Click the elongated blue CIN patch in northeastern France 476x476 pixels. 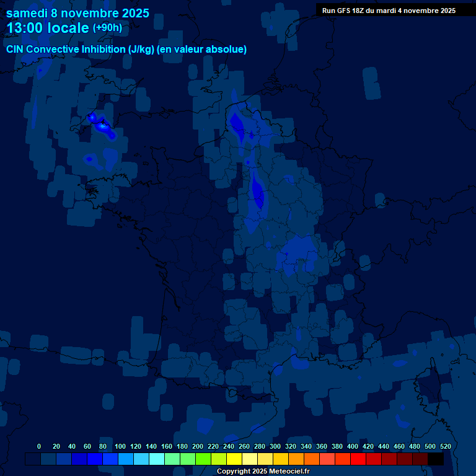click(x=258, y=193)
